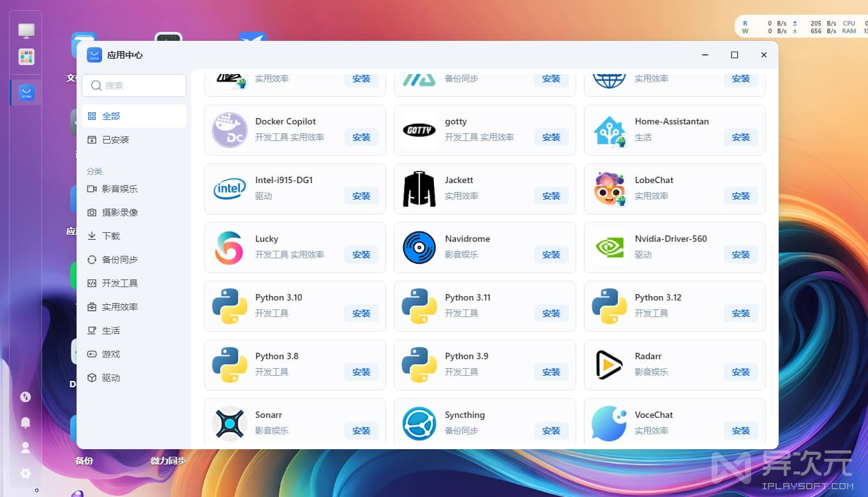
Task: Switch to the 已安装 installed tab
Action: coord(116,140)
